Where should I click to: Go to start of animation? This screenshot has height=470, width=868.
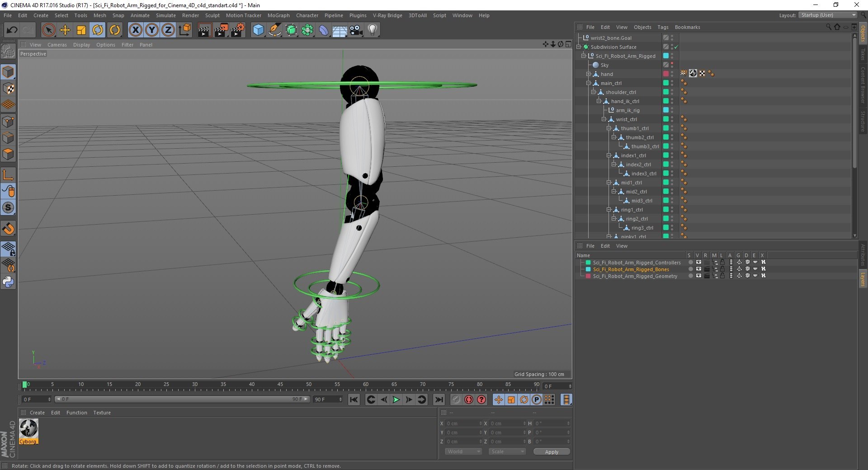coord(354,399)
